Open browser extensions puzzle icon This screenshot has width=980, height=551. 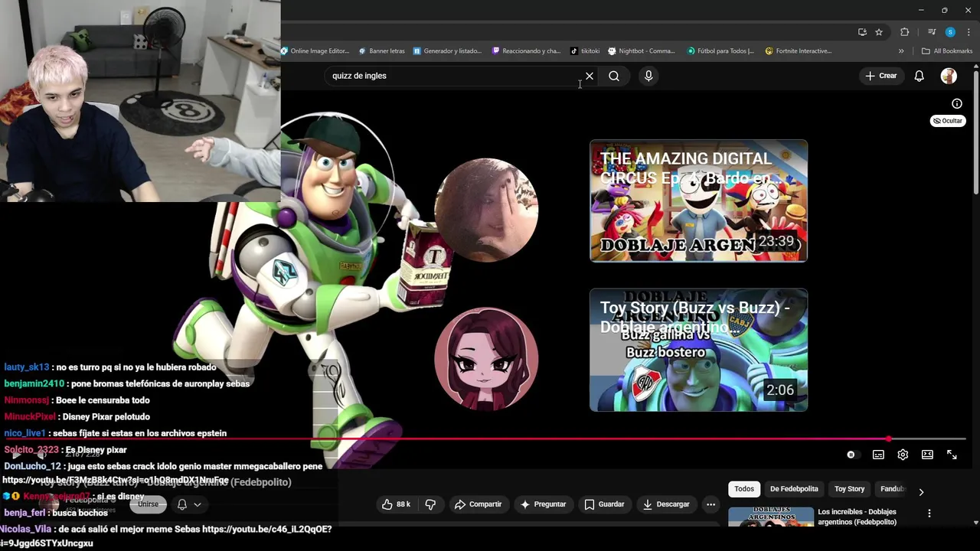coord(905,32)
